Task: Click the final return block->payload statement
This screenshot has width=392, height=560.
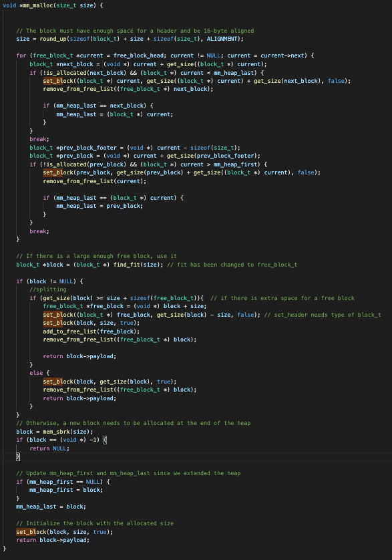Action: 53,541
